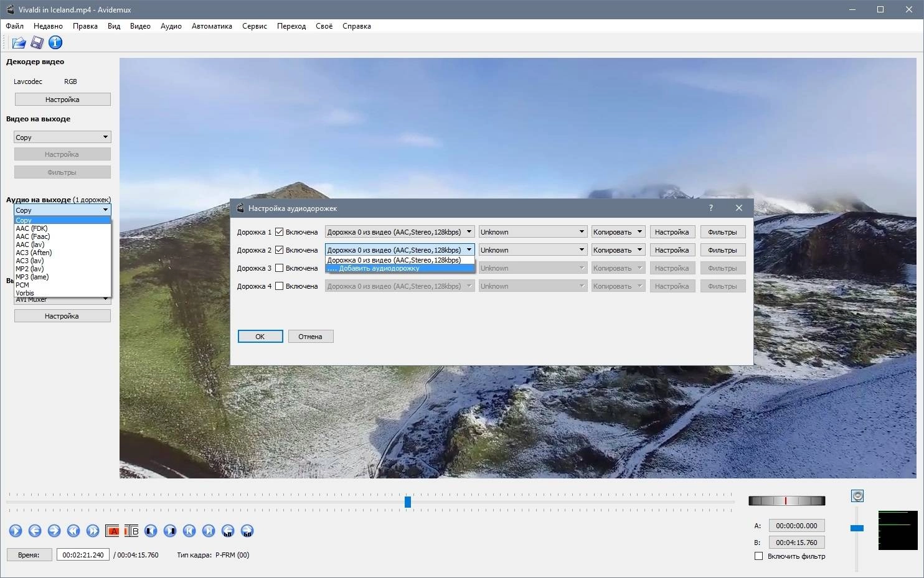This screenshot has height=578, width=924.
Task: Go to next frame with right arrow icon
Action: pos(54,531)
